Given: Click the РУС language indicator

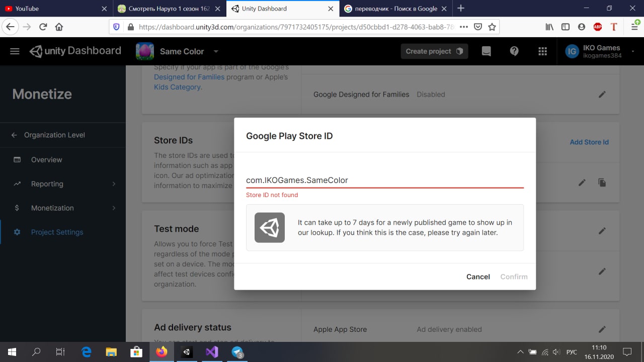Looking at the screenshot, I should click(x=572, y=352).
